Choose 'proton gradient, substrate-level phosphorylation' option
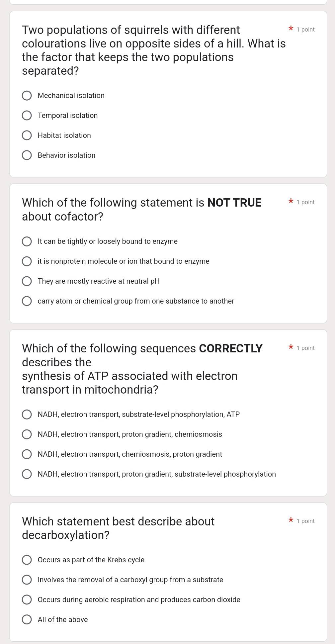335x644 pixels. pos(27,474)
